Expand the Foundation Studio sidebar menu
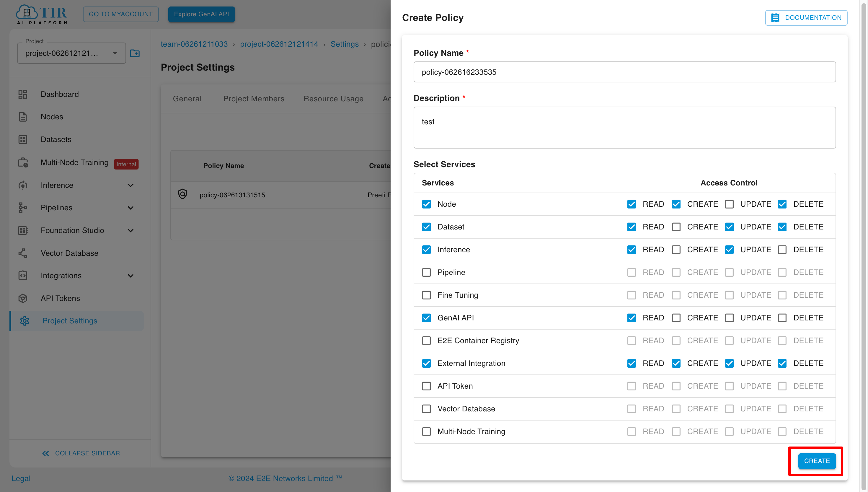This screenshot has height=492, width=868. click(x=131, y=230)
